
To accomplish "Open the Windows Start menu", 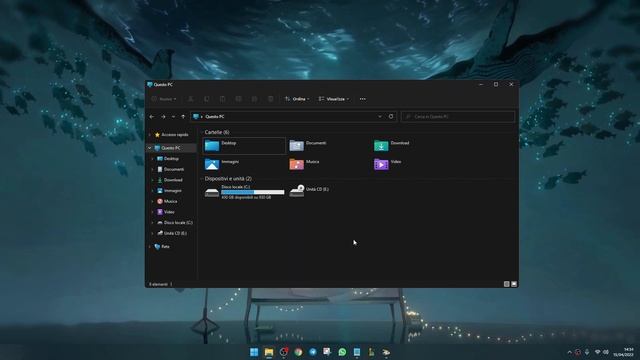I will [254, 352].
